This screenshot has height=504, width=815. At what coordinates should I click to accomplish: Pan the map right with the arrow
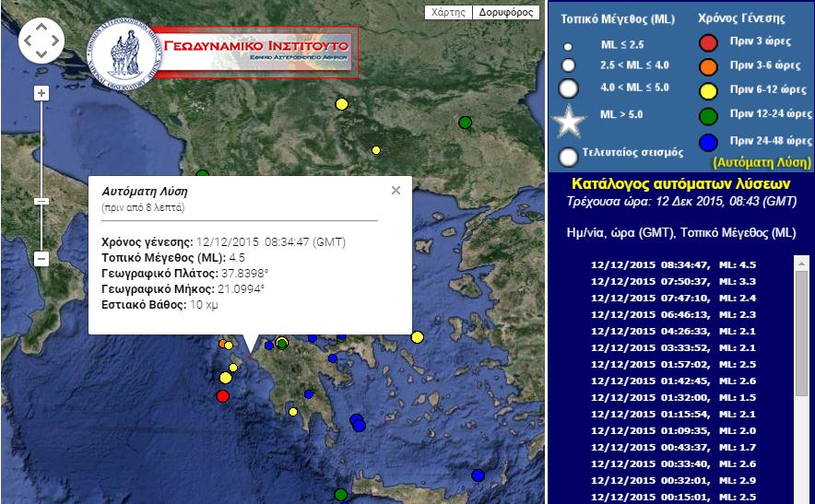click(x=55, y=41)
